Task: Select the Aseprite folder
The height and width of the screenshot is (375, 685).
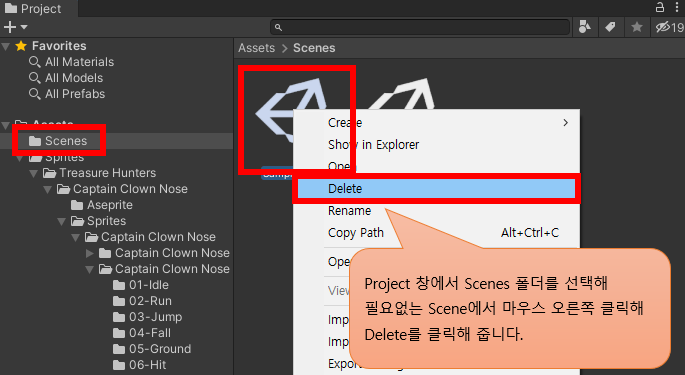Action: point(110,205)
